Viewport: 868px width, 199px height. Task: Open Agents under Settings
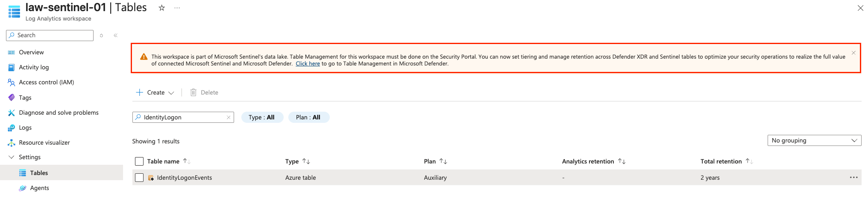click(39, 188)
